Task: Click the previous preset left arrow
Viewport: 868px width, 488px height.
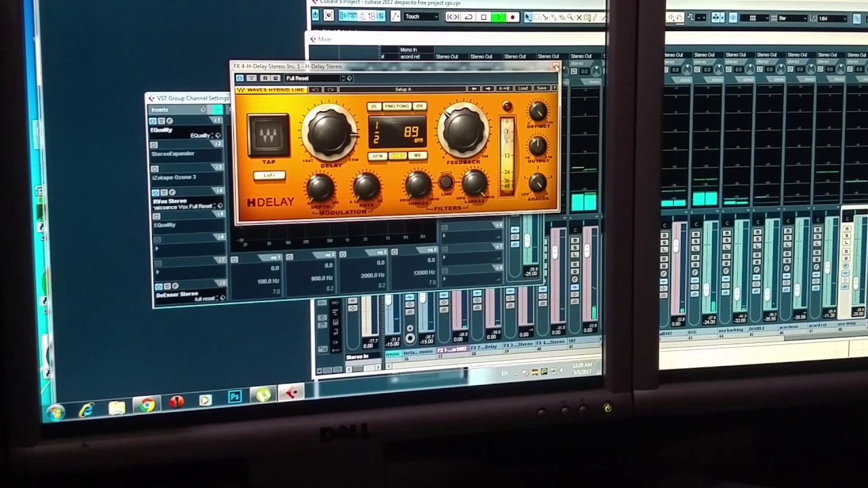Action: coord(474,89)
